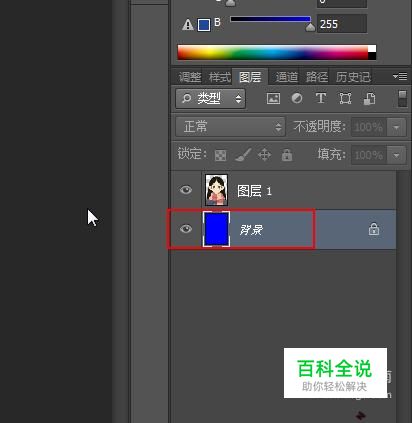Open the 正常 blend mode dropdown
Image resolution: width=412 pixels, height=423 pixels.
(230, 127)
